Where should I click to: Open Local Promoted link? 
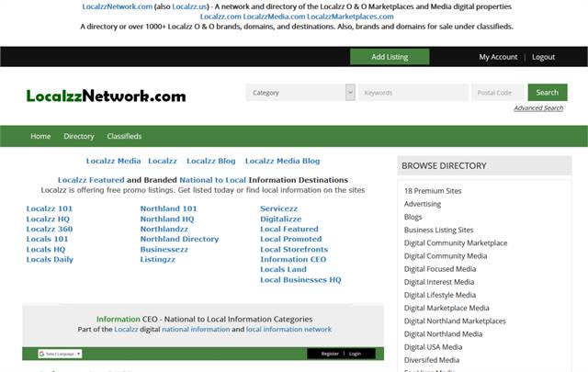pyautogui.click(x=291, y=239)
